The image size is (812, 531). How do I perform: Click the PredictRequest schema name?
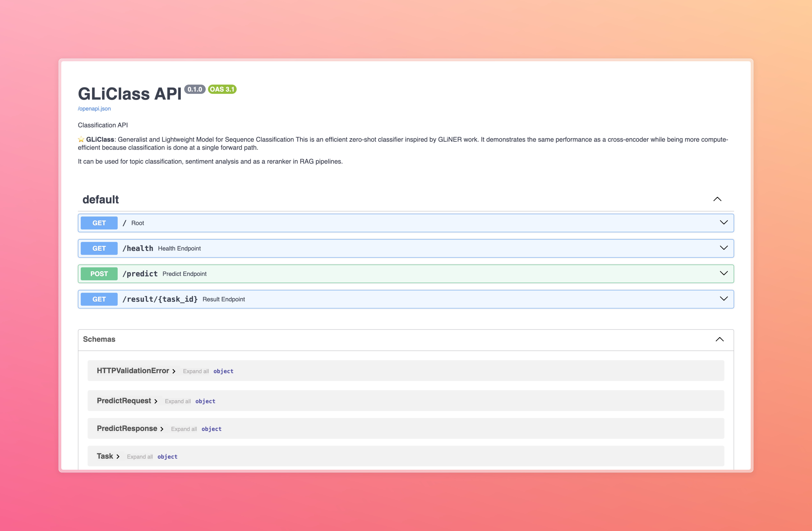[124, 401]
